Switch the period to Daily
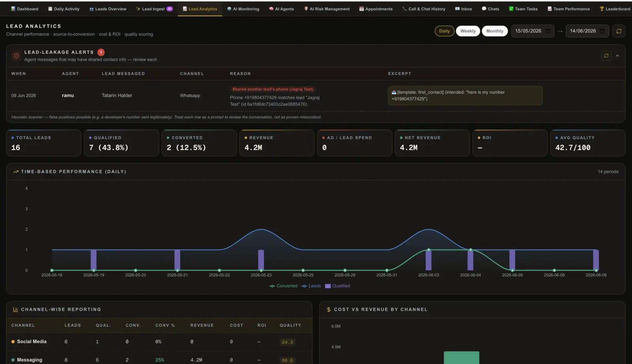This screenshot has height=364, width=632. coord(444,31)
